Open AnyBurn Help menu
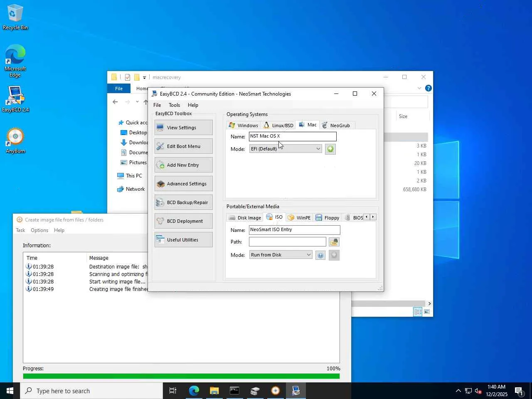532x399 pixels. 59,230
